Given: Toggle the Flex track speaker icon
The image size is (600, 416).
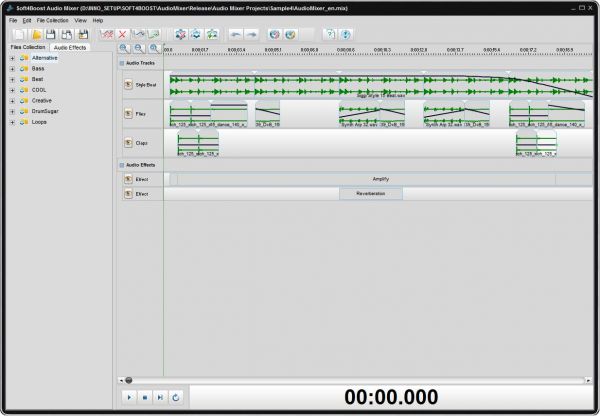Looking at the screenshot, I should (x=128, y=114).
